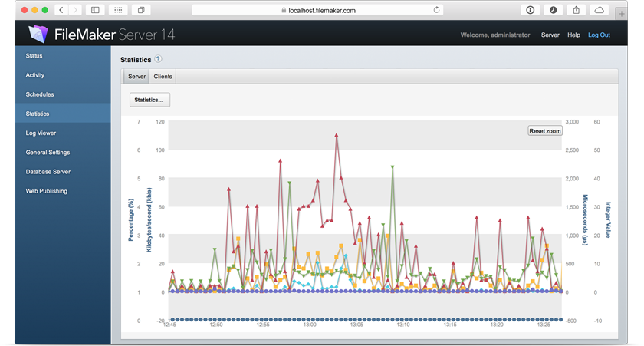Image resolution: width=644 pixels, height=346 pixels.
Task: Click the FileMaker Server logo icon
Action: click(x=38, y=34)
